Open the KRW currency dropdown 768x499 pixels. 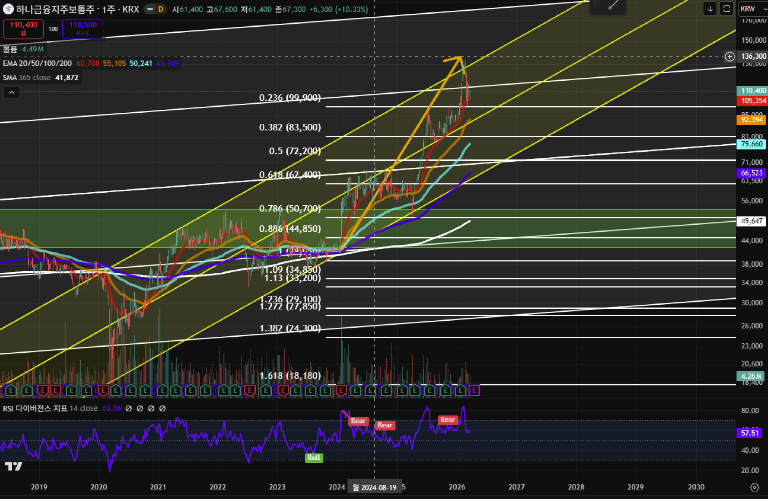pyautogui.click(x=752, y=9)
